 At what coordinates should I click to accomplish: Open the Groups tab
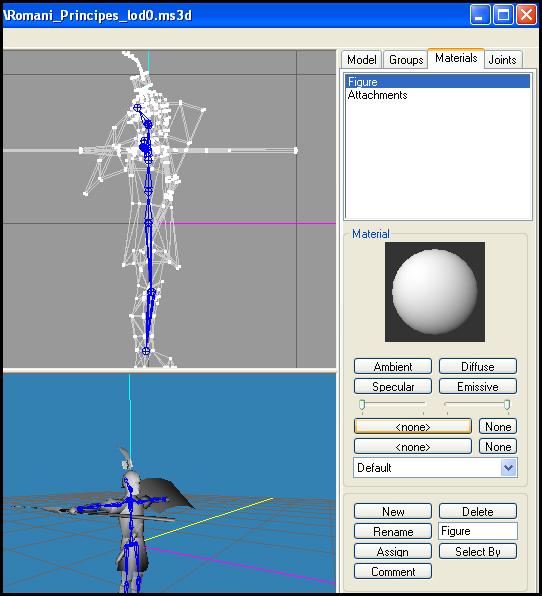pos(406,60)
